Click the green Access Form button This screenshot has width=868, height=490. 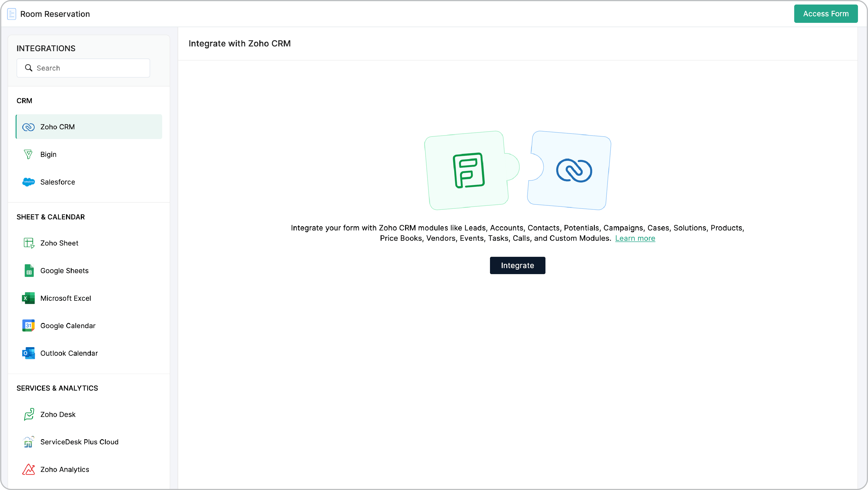826,14
